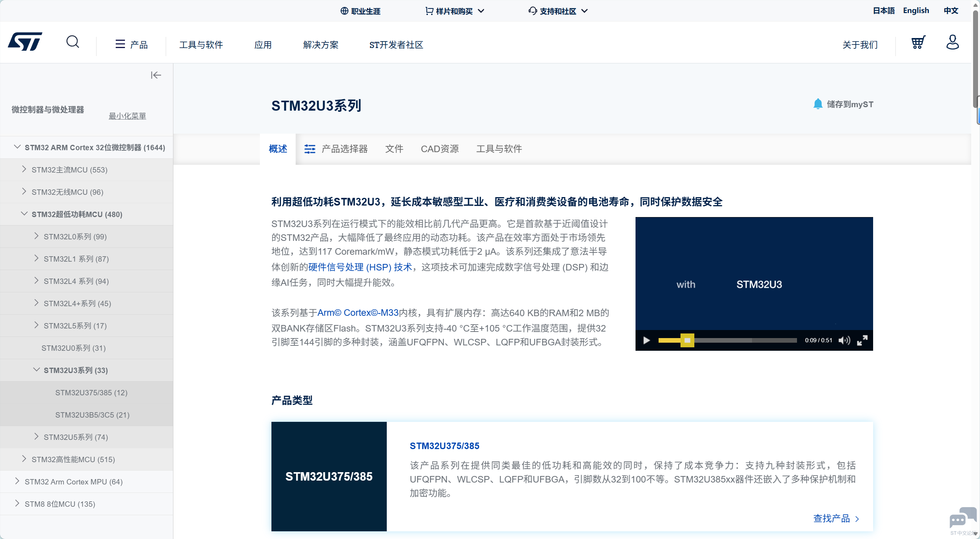Click the yellow video playhead handle

click(x=687, y=340)
